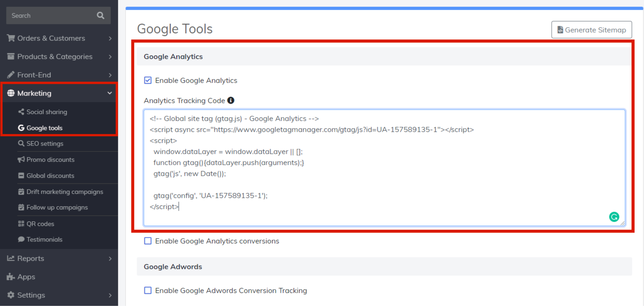Click the info icon beside Analytics Tracking Code
The width and height of the screenshot is (644, 306).
click(x=231, y=100)
